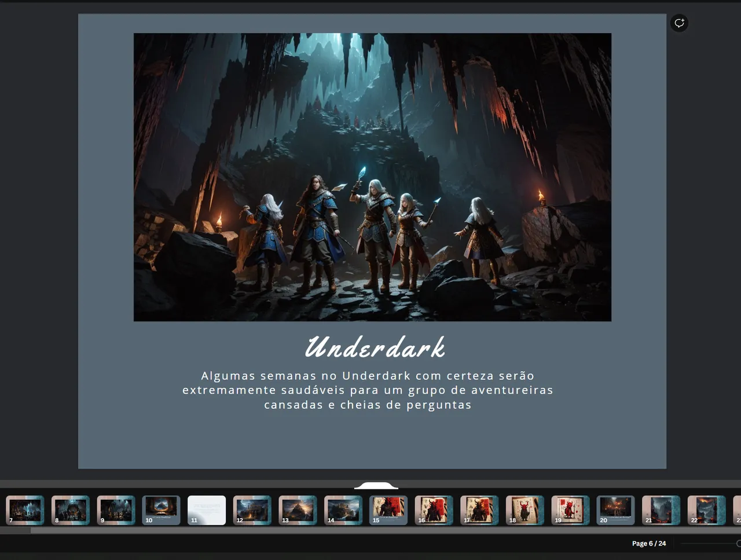
Task: Click the Page 6 / 24 indicator
Action: click(x=649, y=543)
